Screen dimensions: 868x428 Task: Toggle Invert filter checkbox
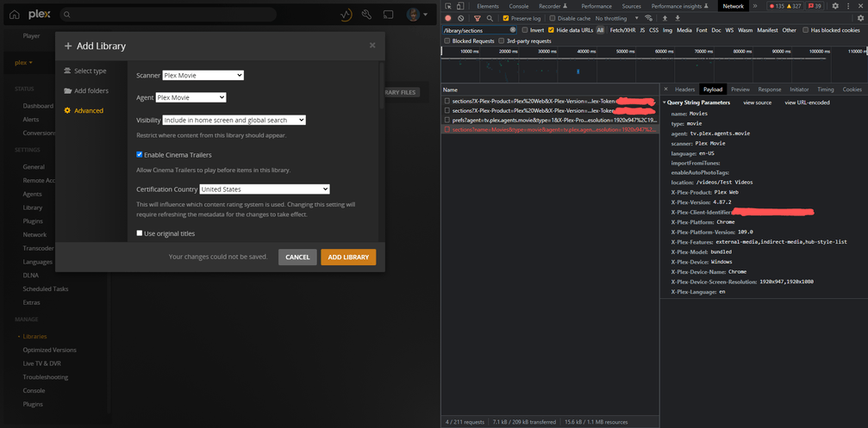[525, 30]
